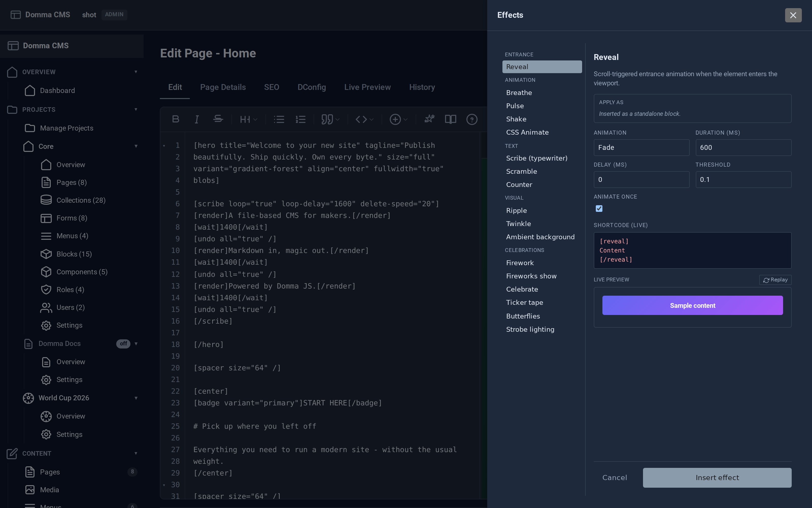Open Blocks (15) in sidebar
This screenshot has width=812, height=508.
(74, 254)
